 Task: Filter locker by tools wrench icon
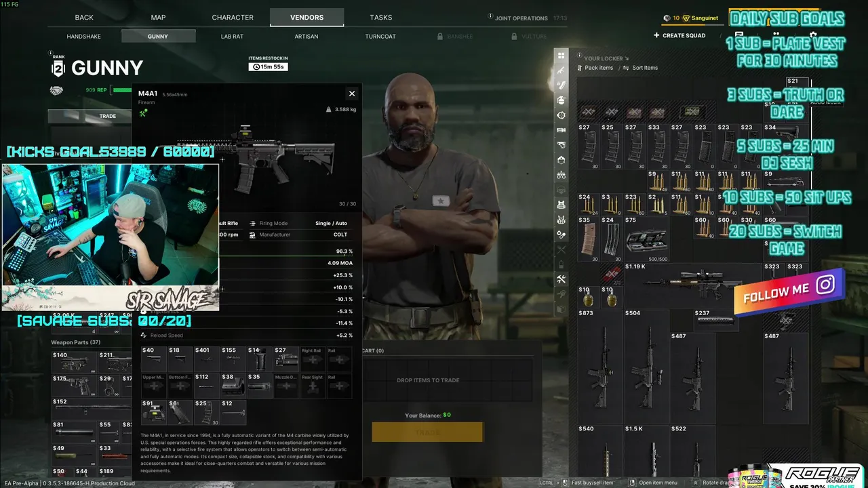click(x=561, y=279)
